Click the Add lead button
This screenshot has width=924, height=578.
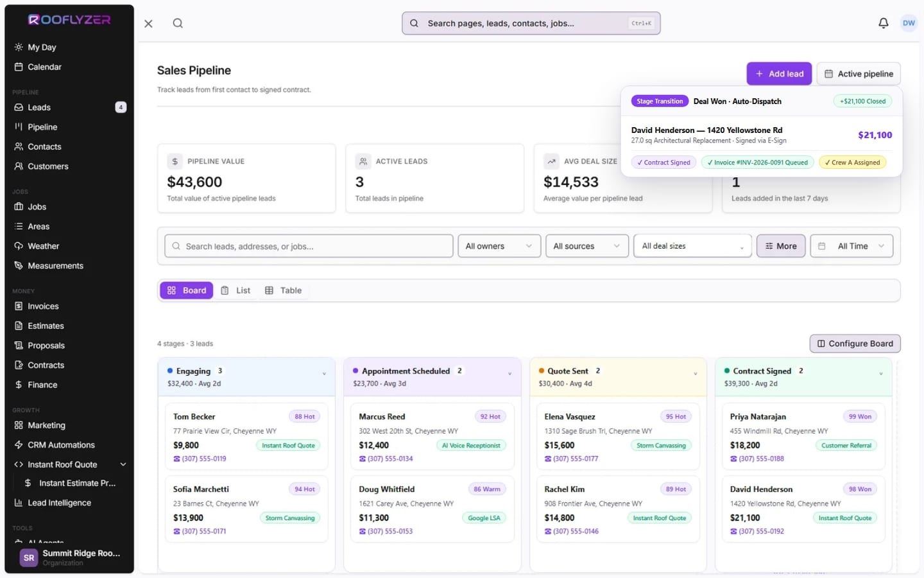click(779, 74)
